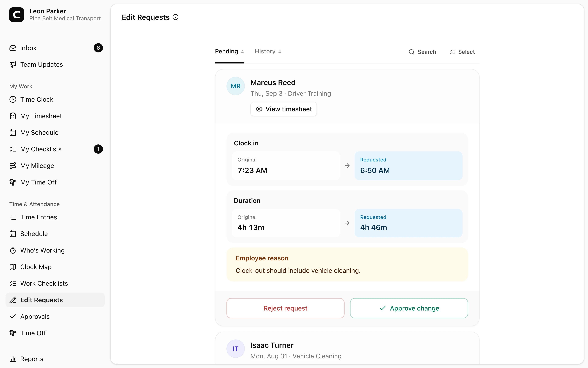Reject Marcus Reed's edit request

285,308
